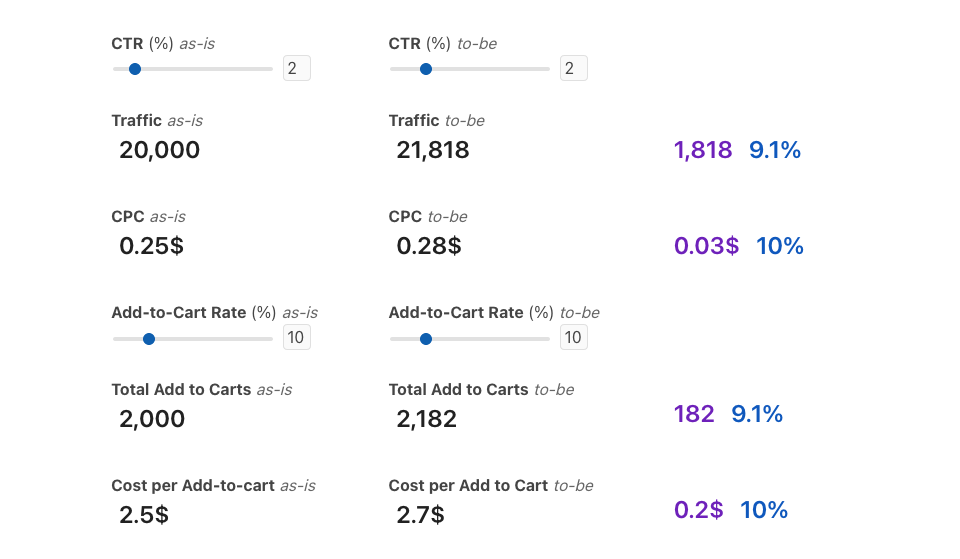Click the Total Add to Carts as-is value 2,000

click(152, 419)
